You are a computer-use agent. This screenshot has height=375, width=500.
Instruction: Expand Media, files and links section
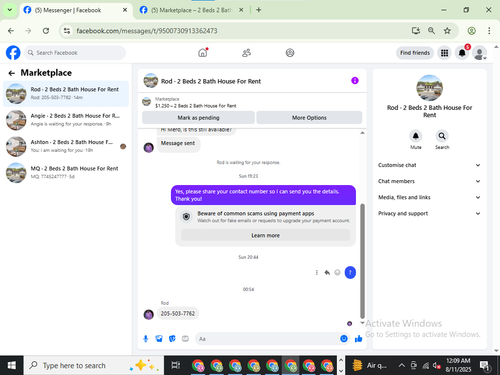click(x=429, y=197)
